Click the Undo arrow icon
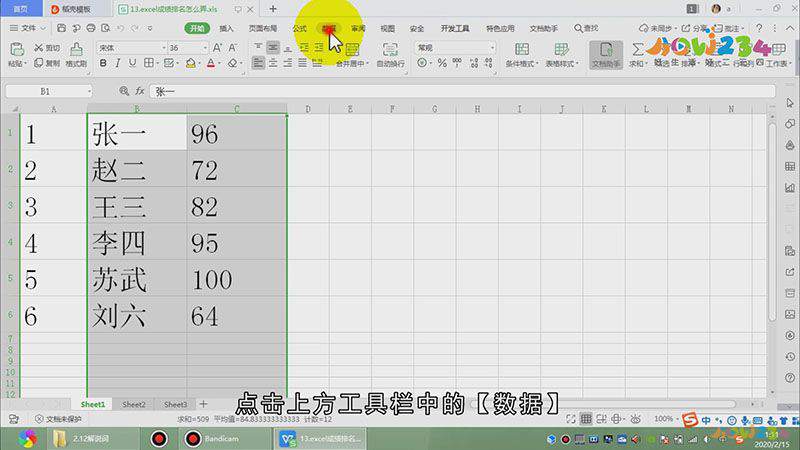The width and height of the screenshot is (800, 450). coord(120,28)
